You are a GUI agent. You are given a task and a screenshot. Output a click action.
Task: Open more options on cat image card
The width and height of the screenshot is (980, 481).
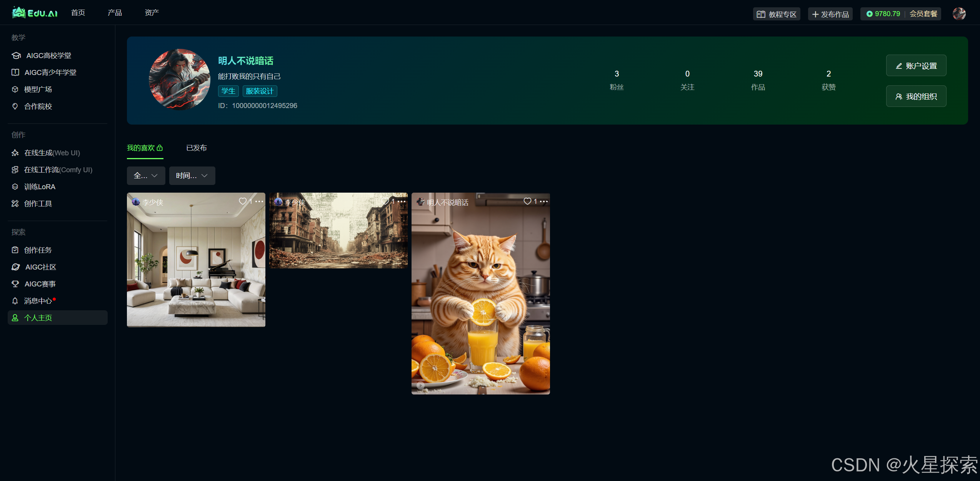(x=544, y=201)
